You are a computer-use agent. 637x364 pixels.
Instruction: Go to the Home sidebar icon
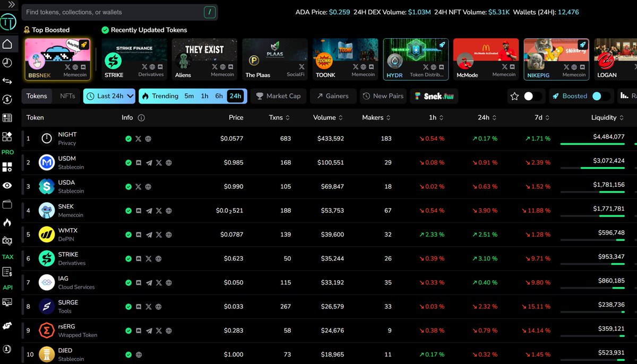point(7,44)
